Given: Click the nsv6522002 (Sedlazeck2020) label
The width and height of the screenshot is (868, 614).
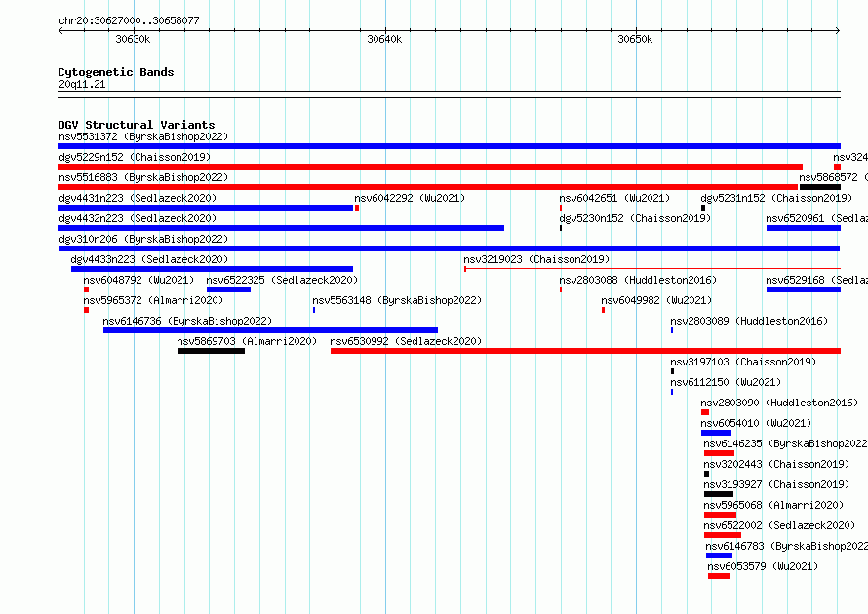Looking at the screenshot, I should pyautogui.click(x=779, y=525).
